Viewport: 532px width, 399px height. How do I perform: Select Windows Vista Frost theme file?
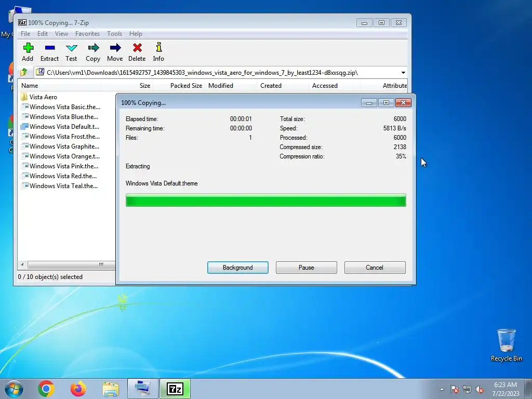60,137
